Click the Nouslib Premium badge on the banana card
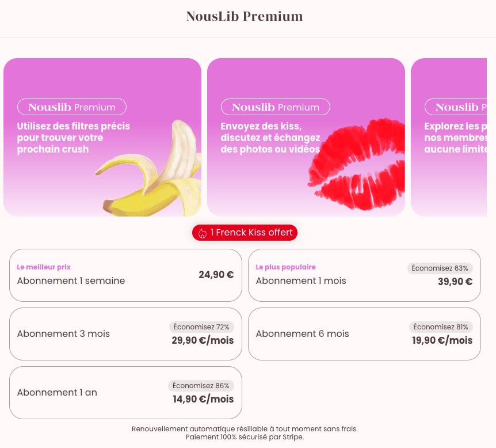496x448 pixels. click(x=72, y=107)
